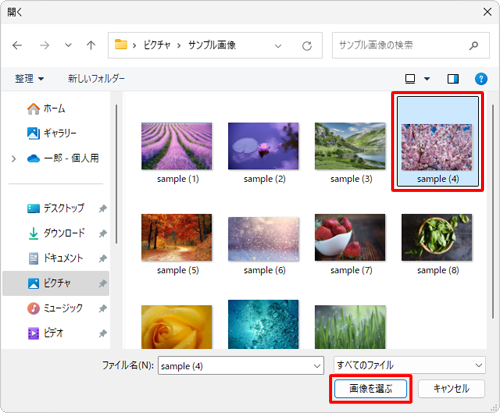Open view options dropdown arrow

(427, 79)
